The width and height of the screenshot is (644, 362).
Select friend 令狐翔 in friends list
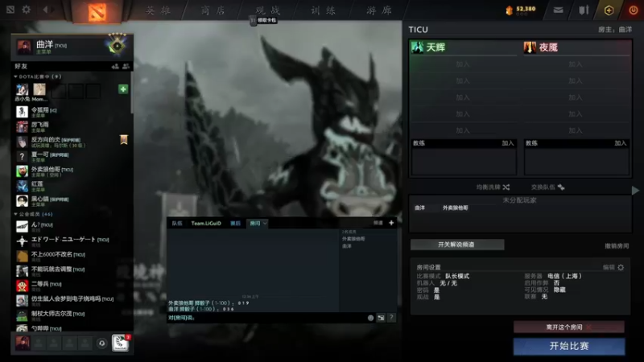[x=72, y=112]
